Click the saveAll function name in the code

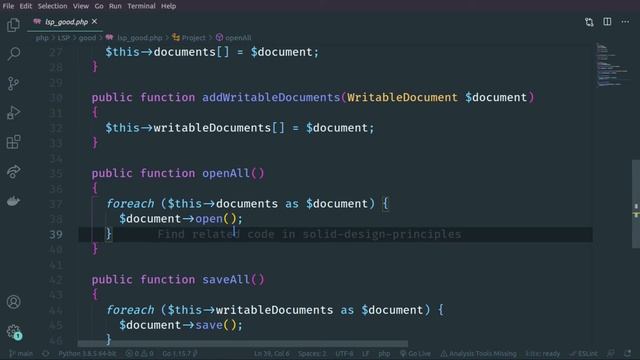[x=226, y=280]
